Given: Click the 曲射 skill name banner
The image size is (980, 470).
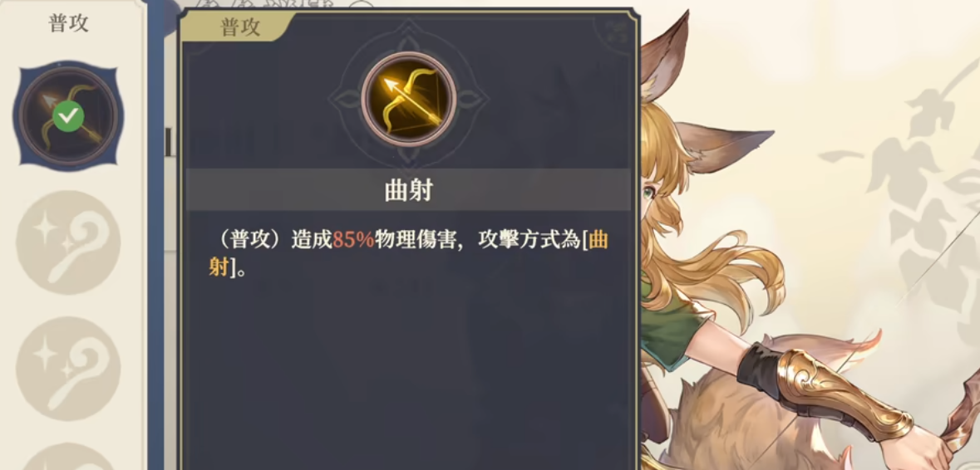Looking at the screenshot, I should click(x=408, y=190).
